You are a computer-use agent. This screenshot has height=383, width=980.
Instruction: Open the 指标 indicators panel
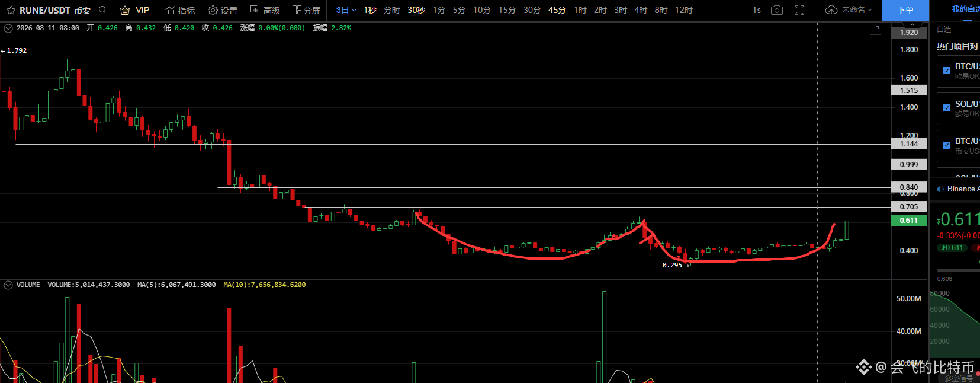[x=180, y=10]
